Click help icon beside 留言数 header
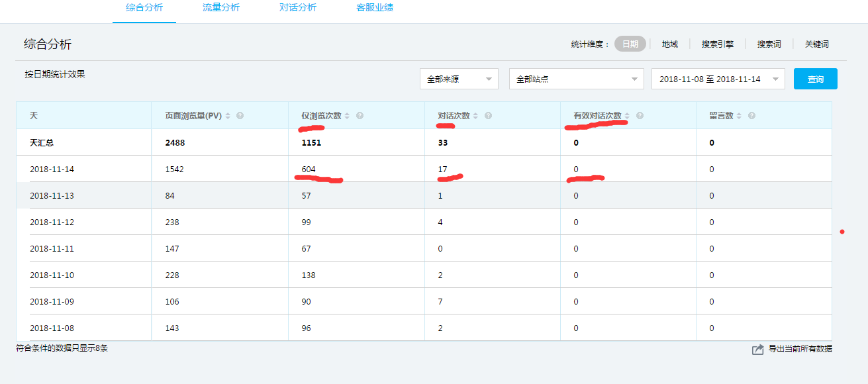Screen dimensions: 868x384 pos(752,116)
